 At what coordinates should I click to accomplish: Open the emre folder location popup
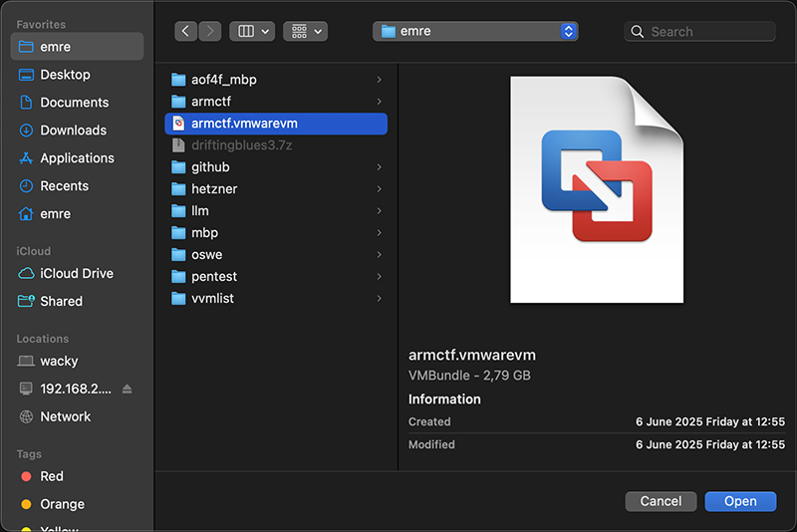click(x=475, y=32)
